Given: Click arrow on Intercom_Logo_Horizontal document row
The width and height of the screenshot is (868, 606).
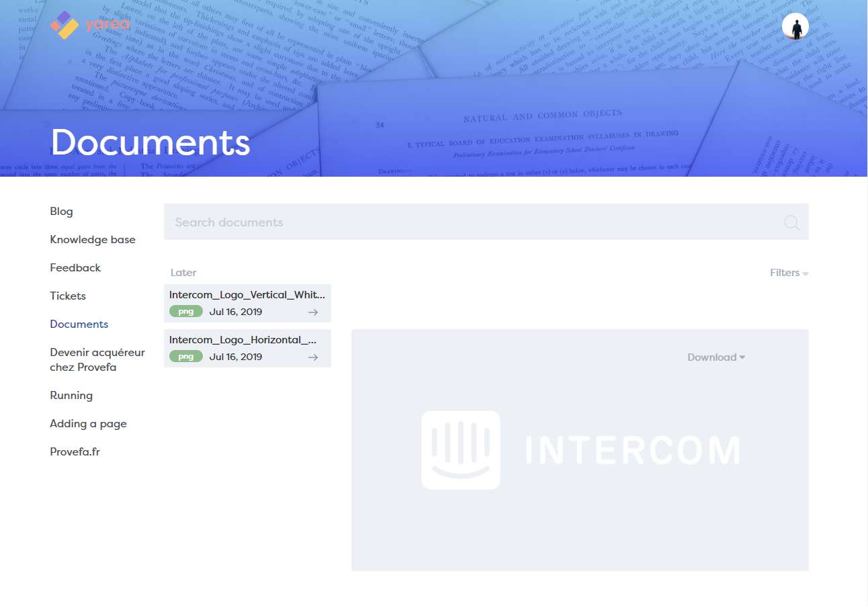Looking at the screenshot, I should pyautogui.click(x=313, y=357).
